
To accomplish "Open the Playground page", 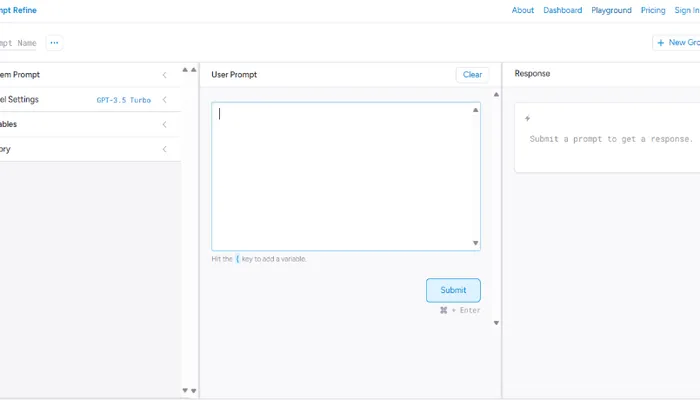I will (x=611, y=10).
